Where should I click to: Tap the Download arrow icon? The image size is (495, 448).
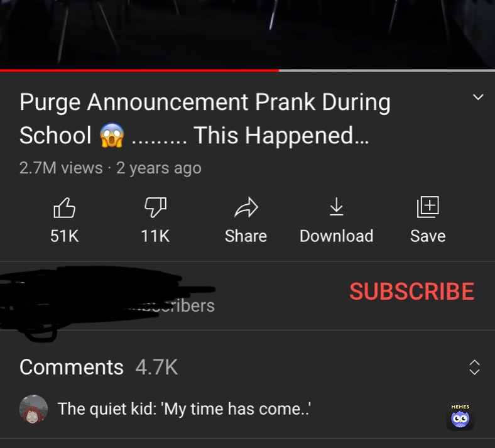click(336, 207)
